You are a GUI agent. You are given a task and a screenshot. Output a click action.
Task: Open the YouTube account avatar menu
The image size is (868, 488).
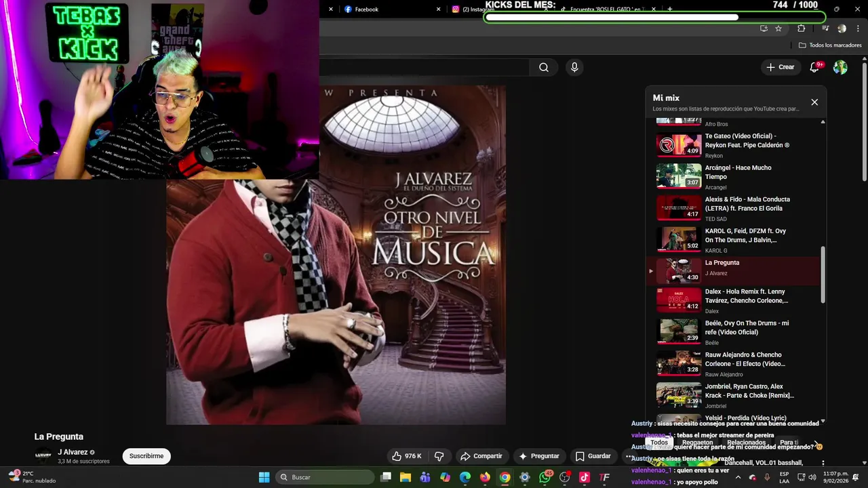click(x=840, y=67)
